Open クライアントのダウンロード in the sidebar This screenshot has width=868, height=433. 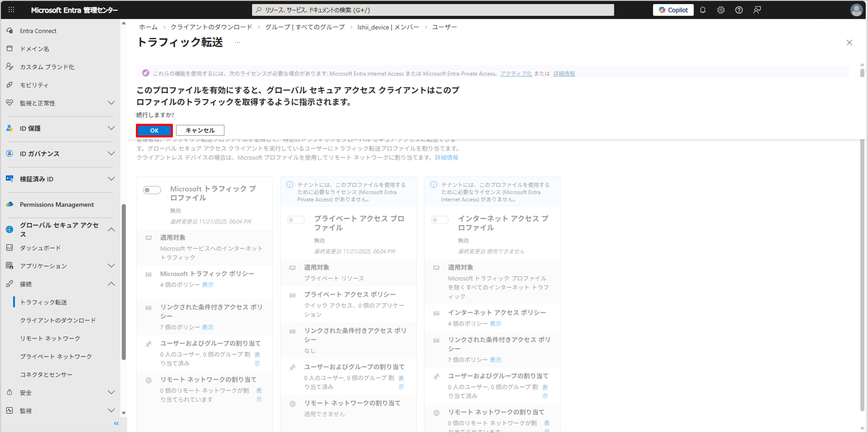[x=58, y=320]
